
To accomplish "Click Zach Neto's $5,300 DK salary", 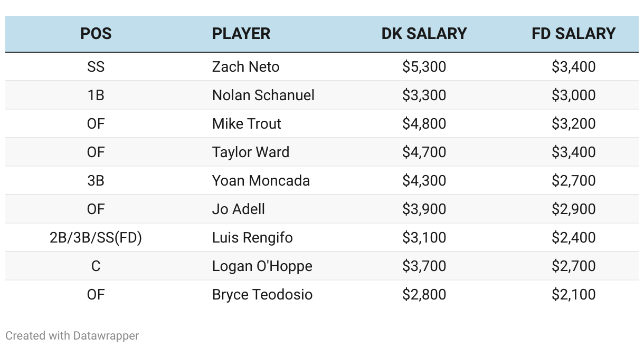I will pos(424,67).
